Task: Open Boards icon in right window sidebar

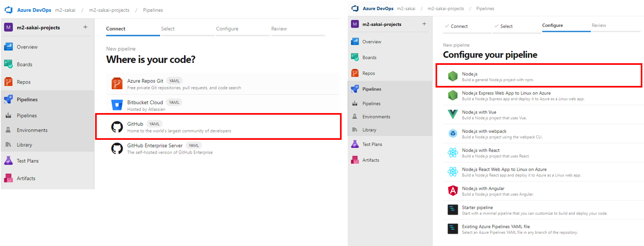Action: pos(355,57)
